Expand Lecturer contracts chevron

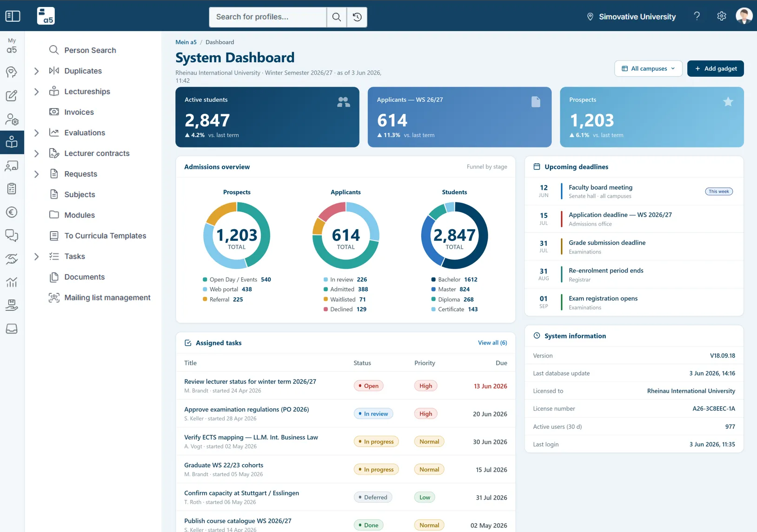(37, 153)
